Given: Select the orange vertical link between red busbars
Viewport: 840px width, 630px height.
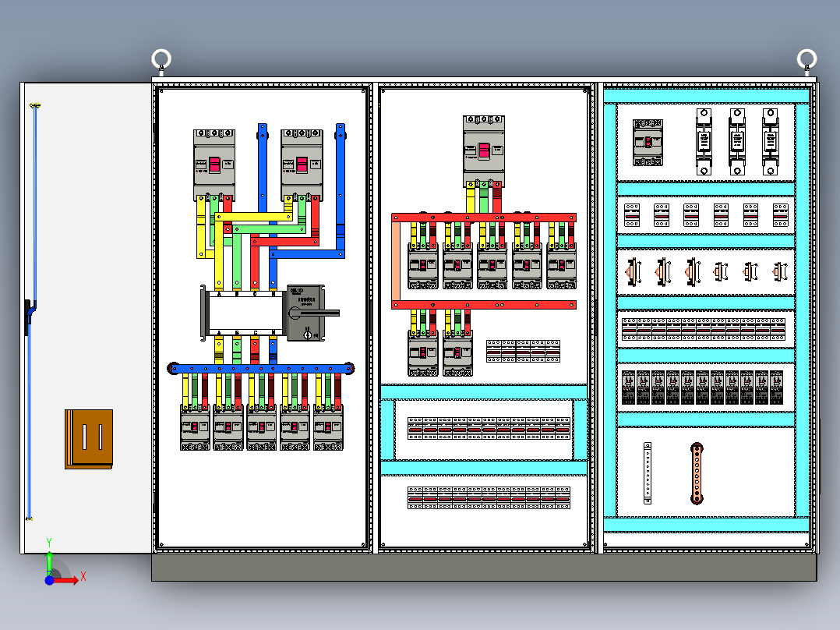Looking at the screenshot, I should tap(396, 261).
